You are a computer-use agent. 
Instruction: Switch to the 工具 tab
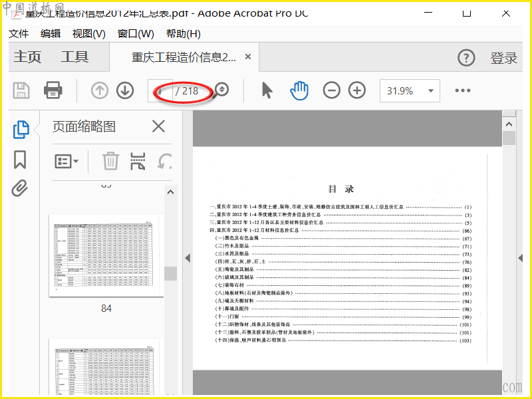coord(74,57)
